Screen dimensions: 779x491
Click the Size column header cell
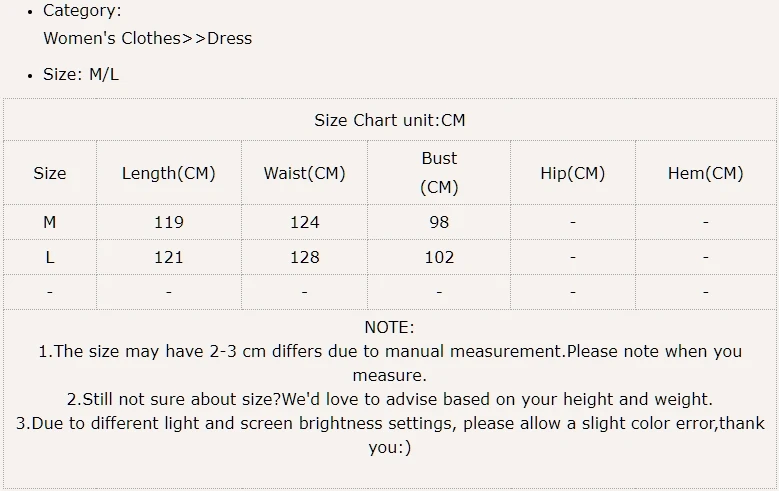(50, 173)
